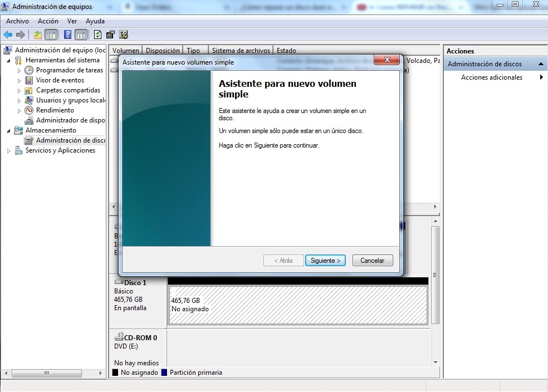
Task: Open Help with the blue question mark icon
Action: pyautogui.click(x=68, y=35)
